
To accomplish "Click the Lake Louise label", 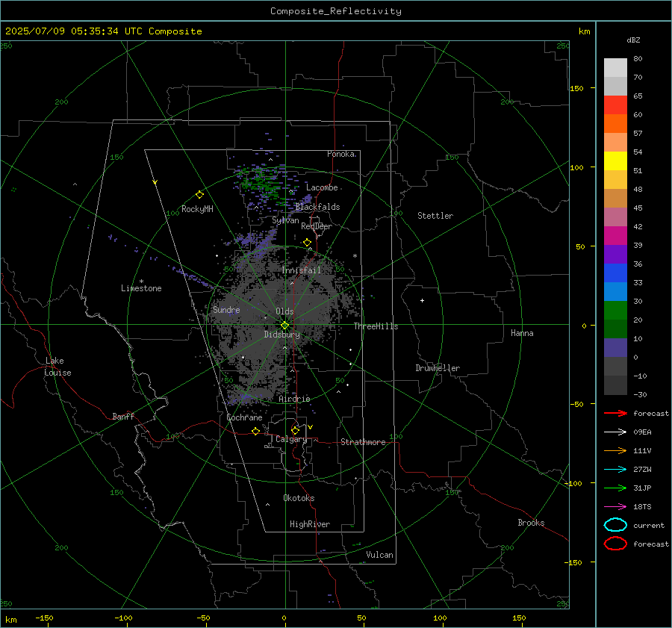I will pyautogui.click(x=57, y=367).
